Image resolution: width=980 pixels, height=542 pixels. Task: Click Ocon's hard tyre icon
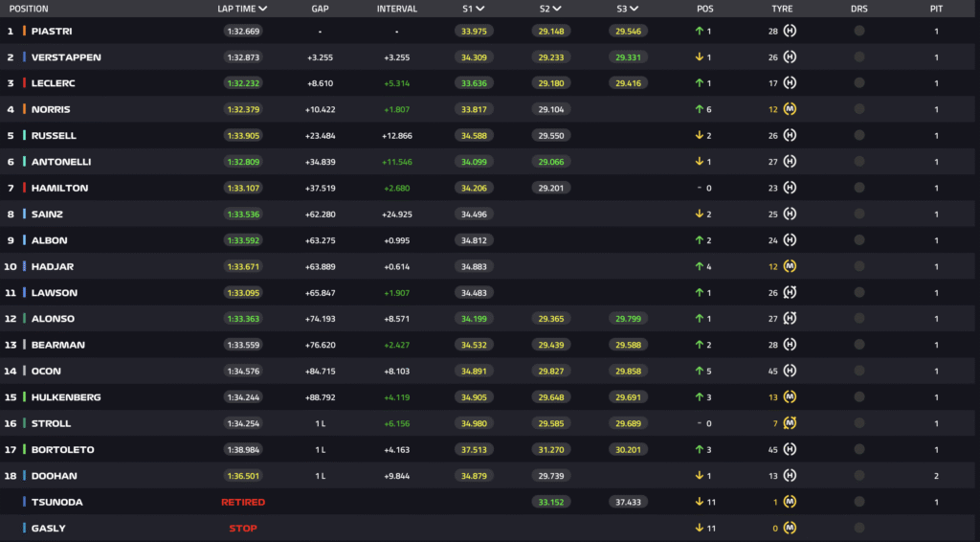pos(790,371)
